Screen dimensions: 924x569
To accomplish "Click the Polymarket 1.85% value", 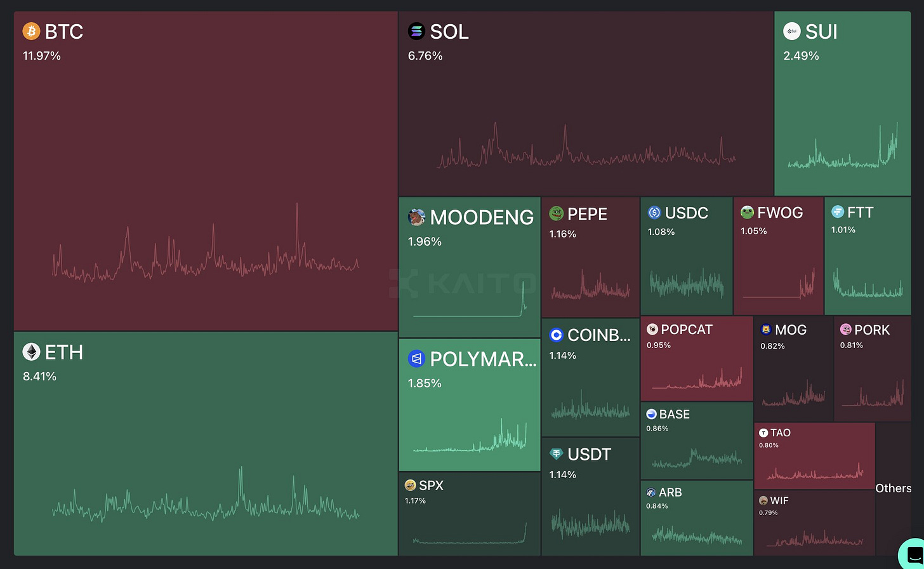I will click(425, 384).
